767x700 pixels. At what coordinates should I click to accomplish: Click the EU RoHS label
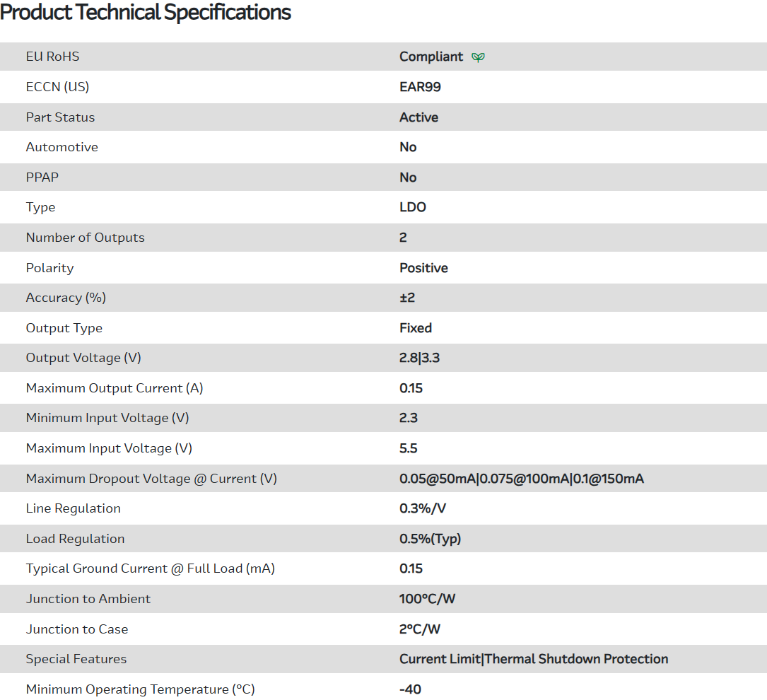(52, 57)
